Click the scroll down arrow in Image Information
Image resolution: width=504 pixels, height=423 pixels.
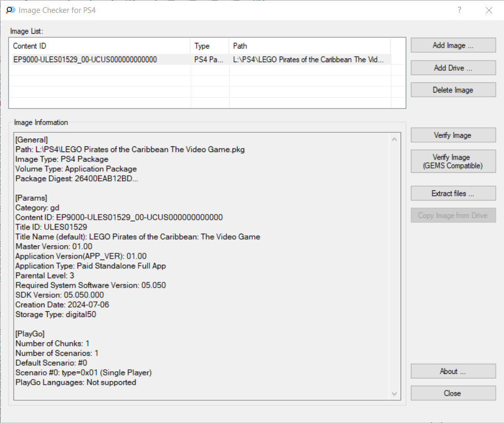394,394
